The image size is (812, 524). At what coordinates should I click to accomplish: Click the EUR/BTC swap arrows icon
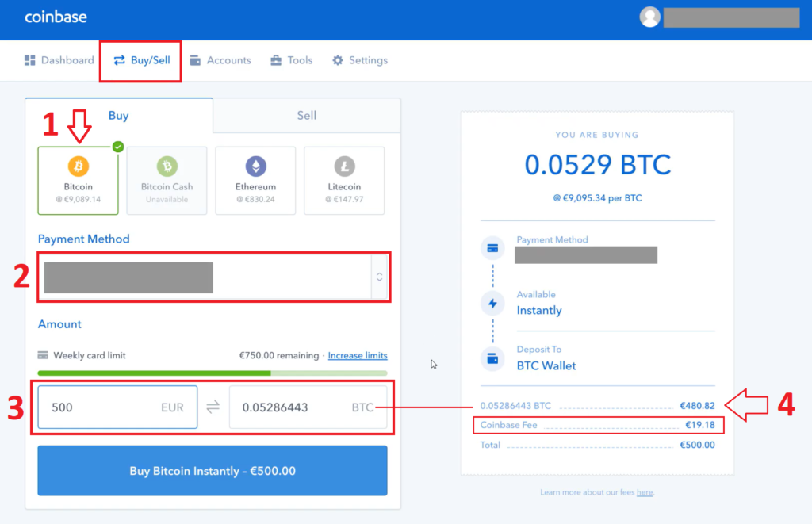coord(213,407)
